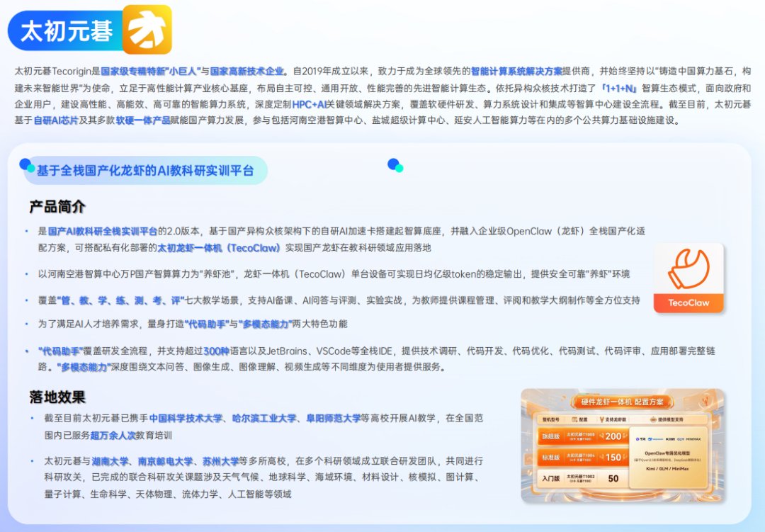Image resolution: width=765 pixels, height=532 pixels.
Task: Click the blue 太初元基 brand title badge
Action: point(65,30)
